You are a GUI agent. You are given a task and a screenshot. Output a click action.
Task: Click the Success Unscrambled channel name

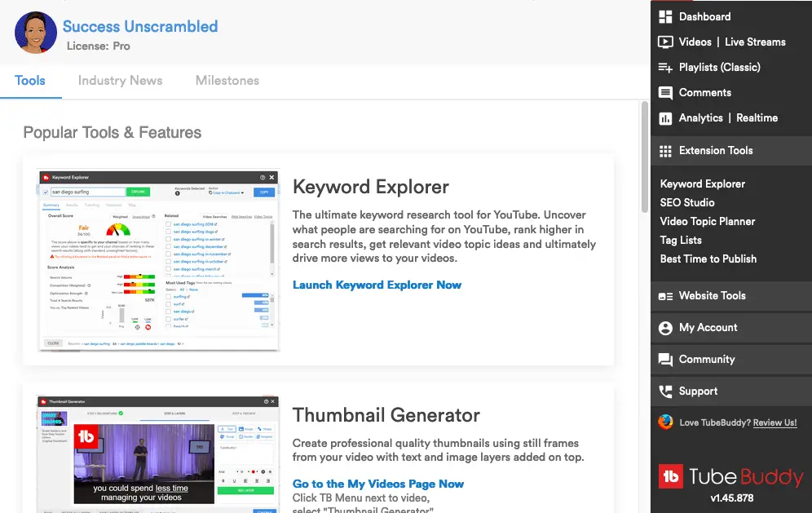click(140, 26)
